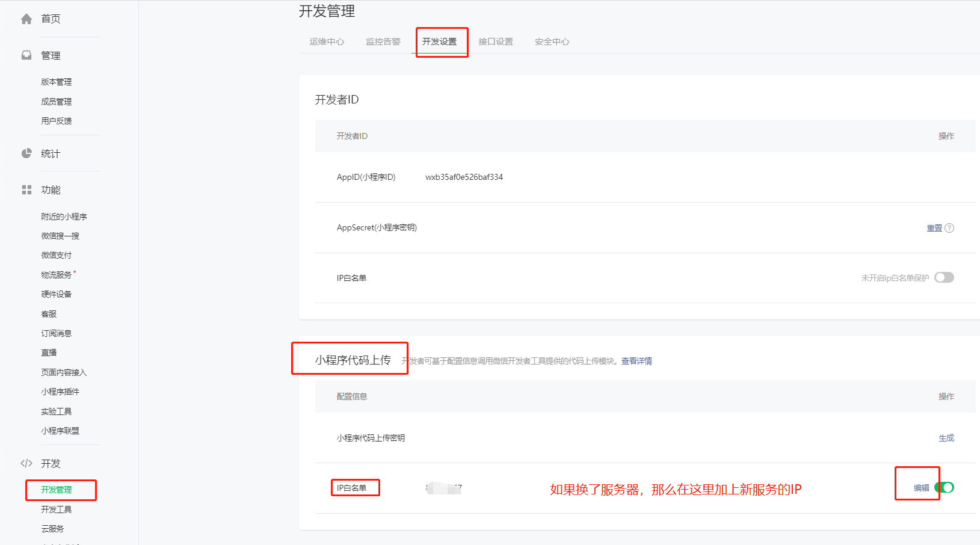The height and width of the screenshot is (545, 980).
Task: Click the grid icon beside 功能
Action: 26,190
